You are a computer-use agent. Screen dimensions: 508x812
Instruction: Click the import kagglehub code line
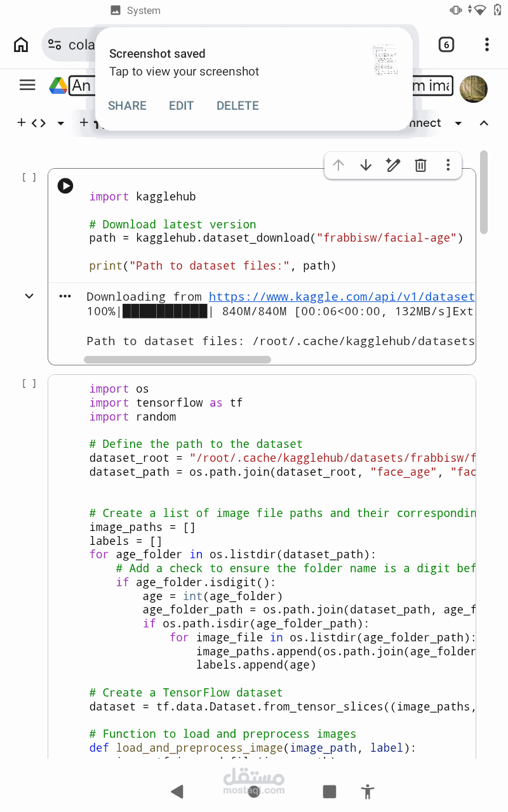tap(143, 197)
